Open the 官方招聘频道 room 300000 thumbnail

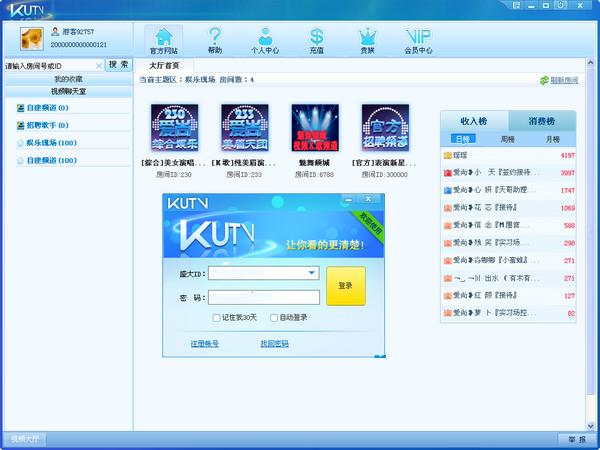point(385,127)
